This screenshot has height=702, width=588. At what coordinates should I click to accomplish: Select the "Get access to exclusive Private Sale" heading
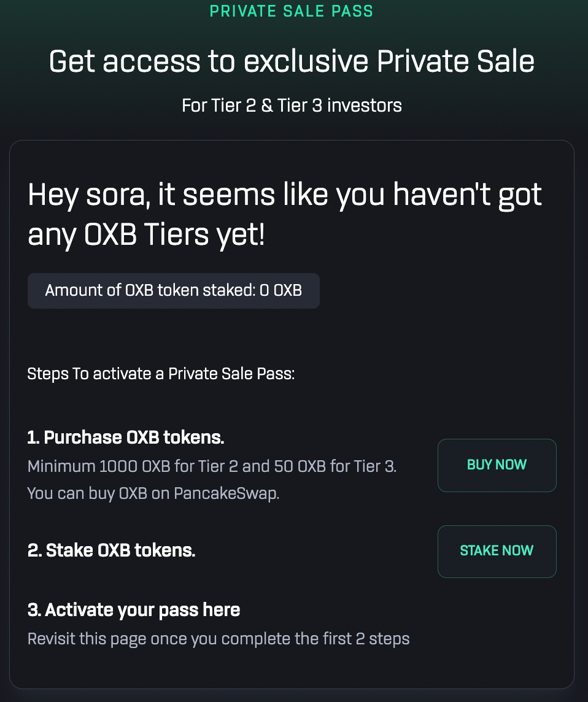pos(292,61)
